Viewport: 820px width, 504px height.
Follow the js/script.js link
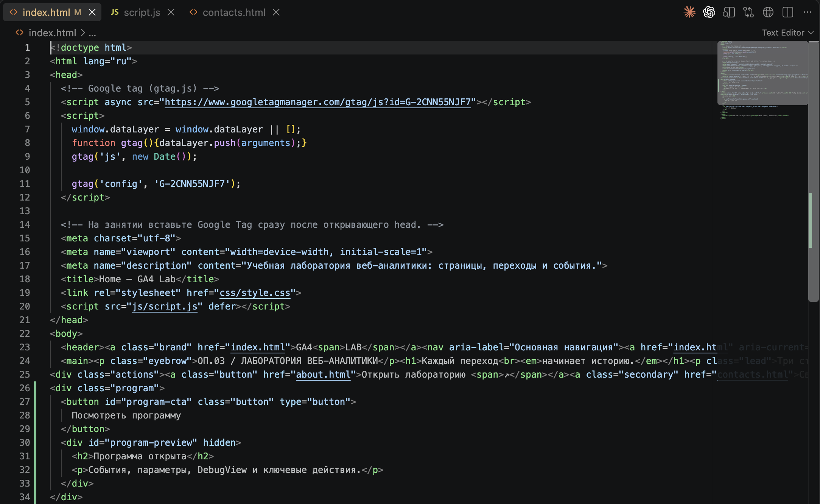pyautogui.click(x=165, y=306)
